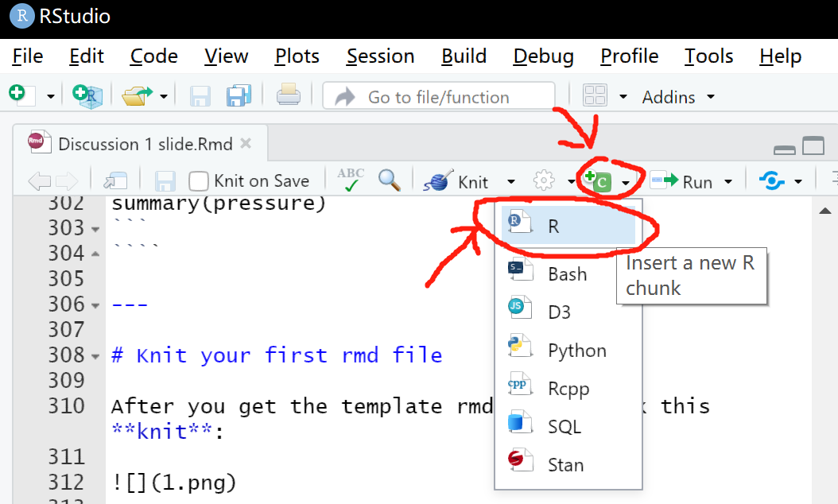
Task: Click the New File green plus icon
Action: [21, 95]
